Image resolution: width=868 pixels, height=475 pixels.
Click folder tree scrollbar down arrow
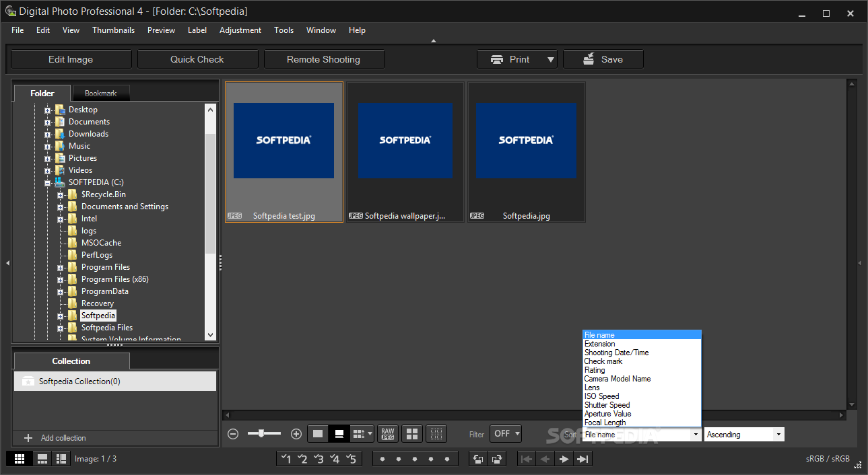tap(211, 335)
